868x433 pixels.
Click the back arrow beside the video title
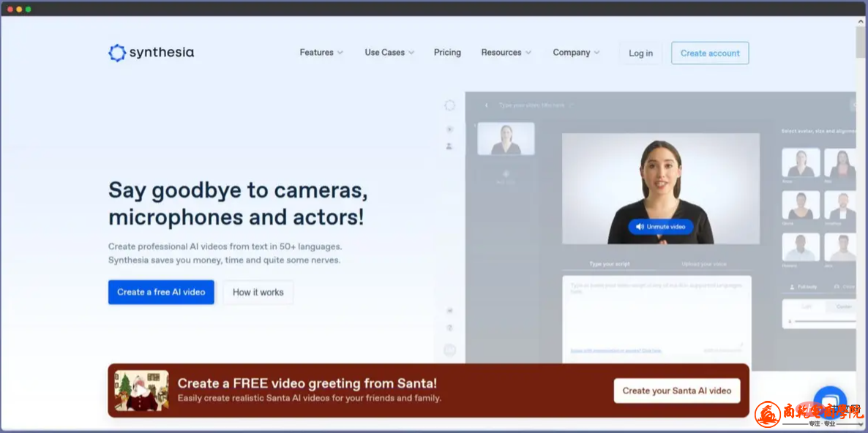487,105
